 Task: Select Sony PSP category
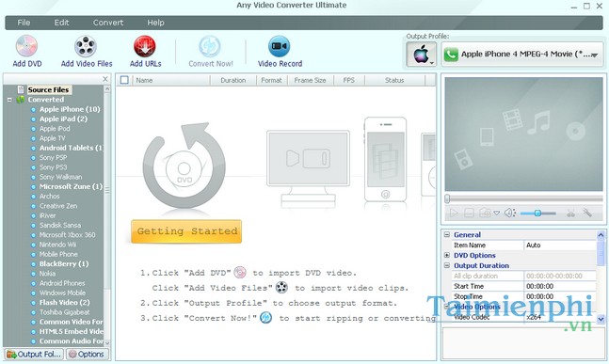click(x=53, y=158)
